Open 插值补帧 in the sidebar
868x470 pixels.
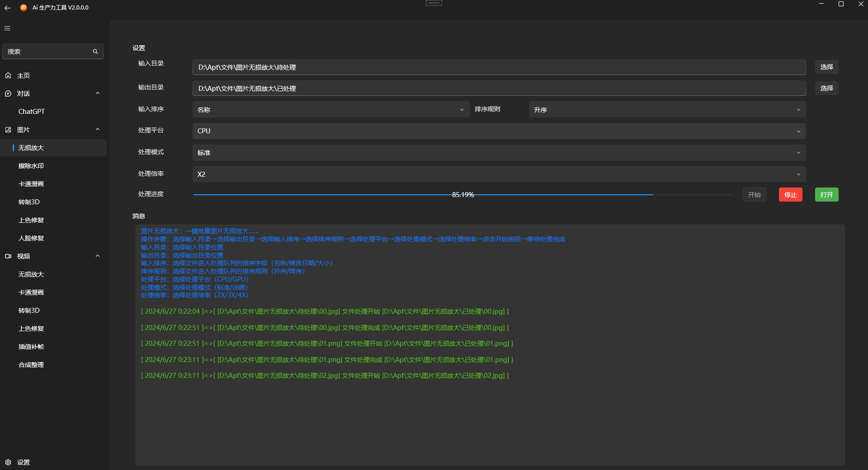(53, 347)
